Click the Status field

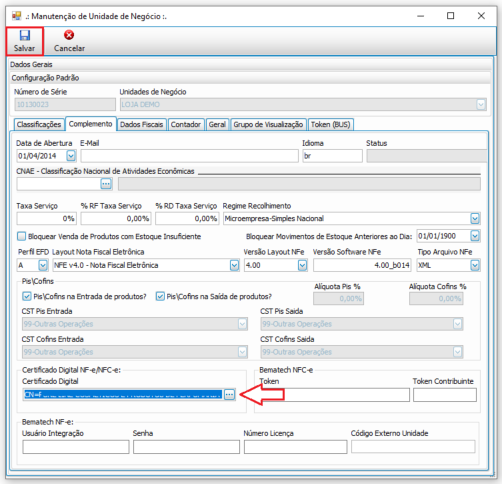[426, 156]
